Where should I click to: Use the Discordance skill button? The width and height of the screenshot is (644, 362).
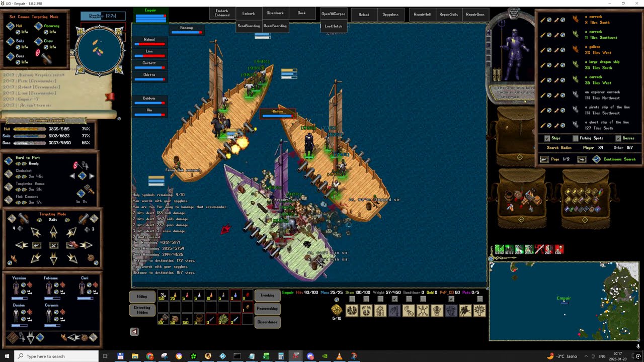pos(267,322)
